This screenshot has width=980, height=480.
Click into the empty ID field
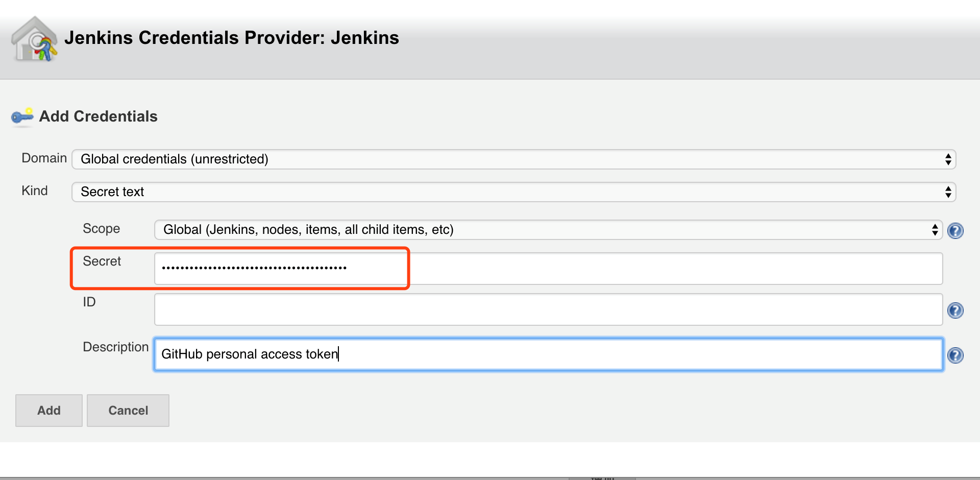click(x=548, y=309)
